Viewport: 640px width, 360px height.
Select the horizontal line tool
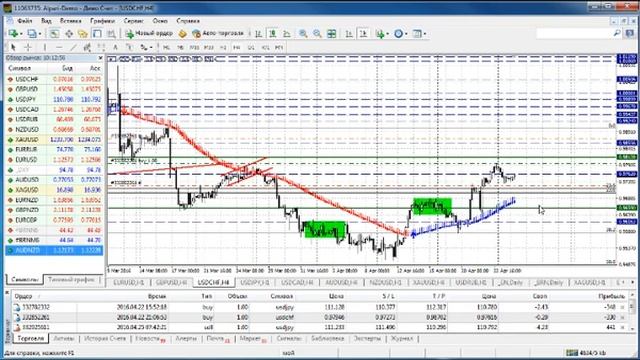[x=59, y=47]
